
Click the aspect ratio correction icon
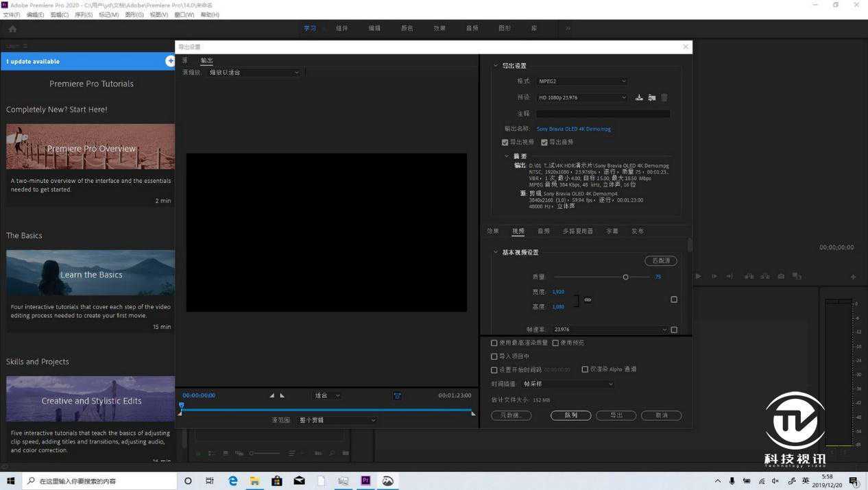397,395
